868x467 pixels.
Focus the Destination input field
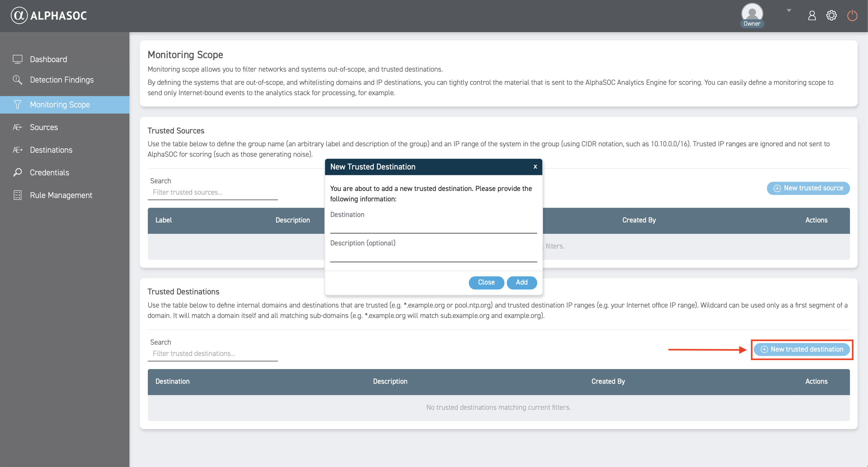(x=433, y=227)
